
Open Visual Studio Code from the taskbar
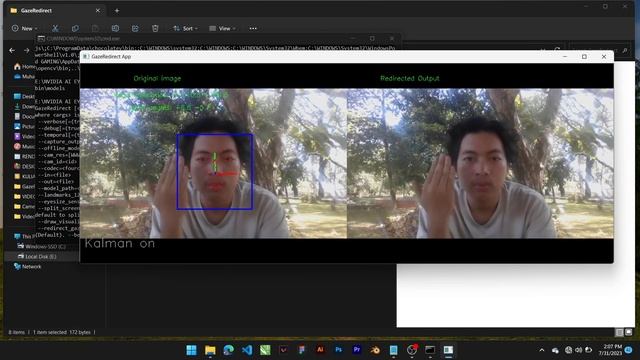click(247, 350)
